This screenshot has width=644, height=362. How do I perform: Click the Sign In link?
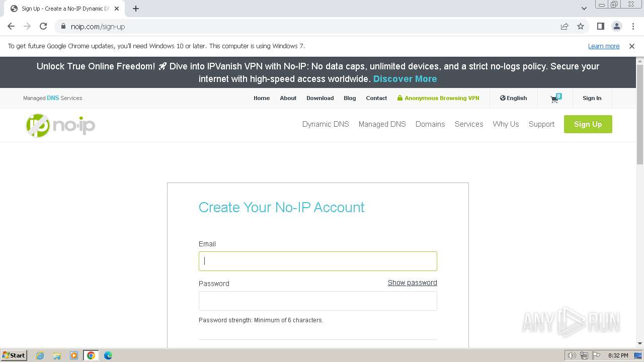pyautogui.click(x=592, y=98)
